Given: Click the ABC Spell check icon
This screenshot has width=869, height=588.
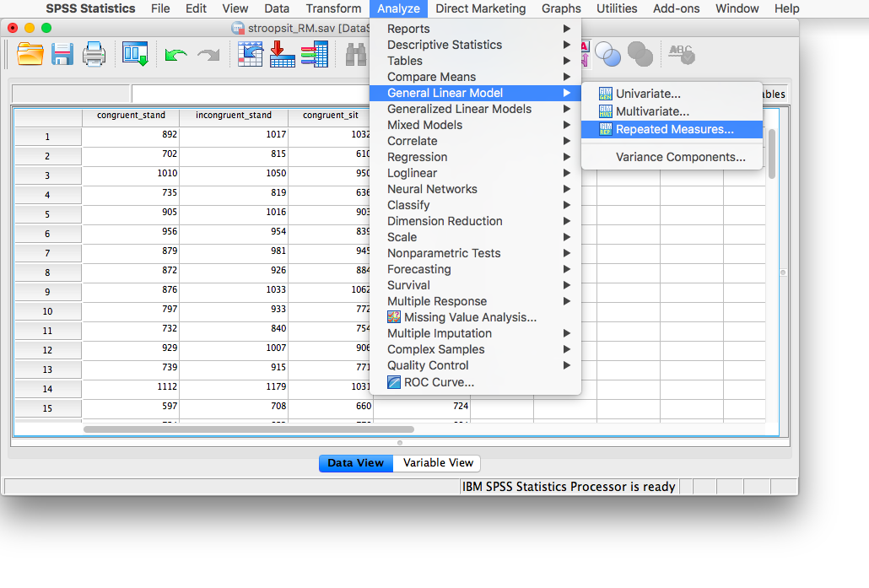Looking at the screenshot, I should point(681,54).
